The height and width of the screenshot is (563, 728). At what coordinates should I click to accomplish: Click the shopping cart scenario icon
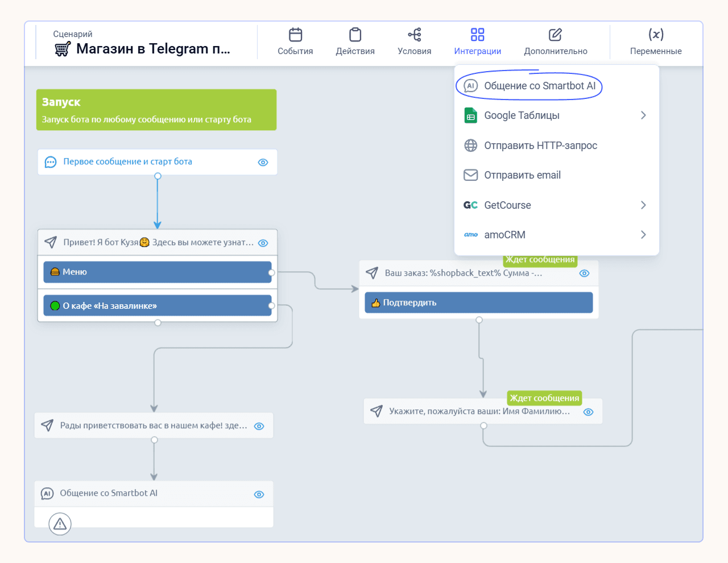pos(63,49)
